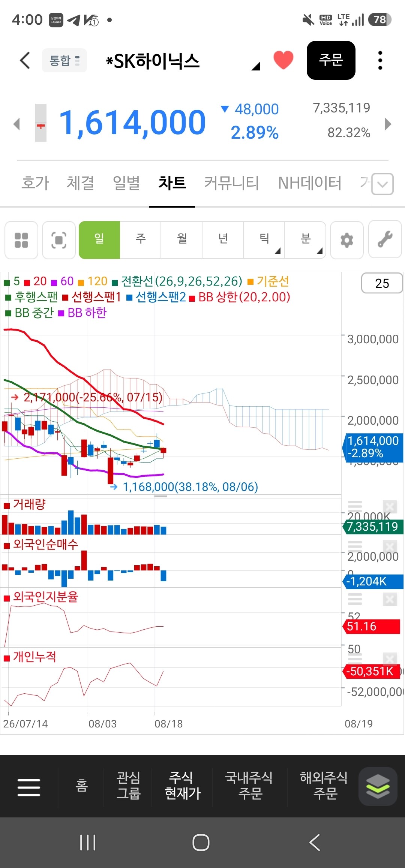Switch to the 호가 tab

pyautogui.click(x=35, y=183)
